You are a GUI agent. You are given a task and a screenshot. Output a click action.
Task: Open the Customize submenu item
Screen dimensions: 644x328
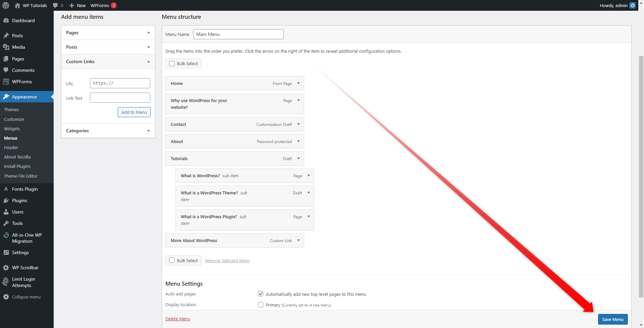(14, 119)
